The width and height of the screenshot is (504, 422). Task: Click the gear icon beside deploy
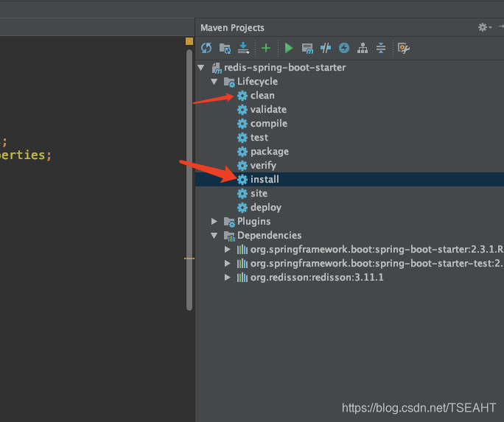point(242,208)
